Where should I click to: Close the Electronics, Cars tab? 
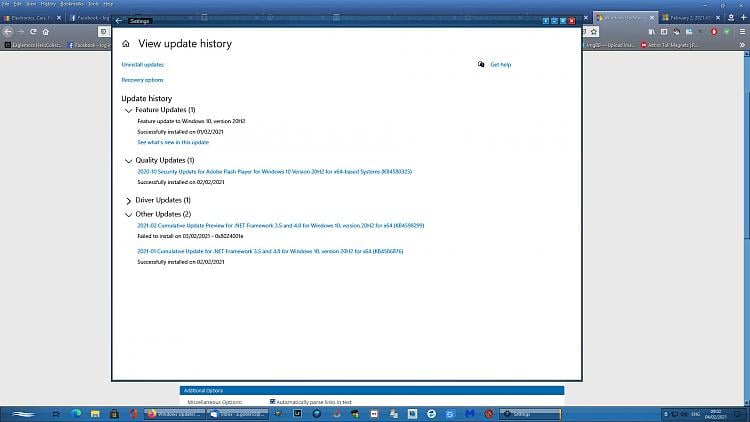click(x=59, y=18)
